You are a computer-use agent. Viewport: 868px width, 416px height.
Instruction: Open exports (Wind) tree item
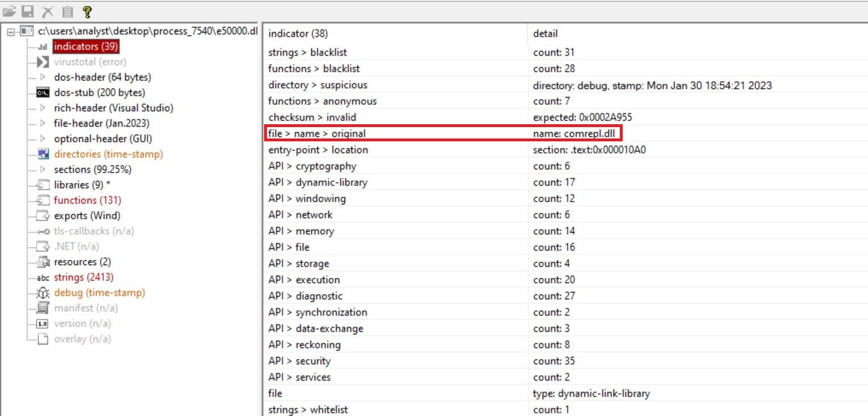point(87,215)
